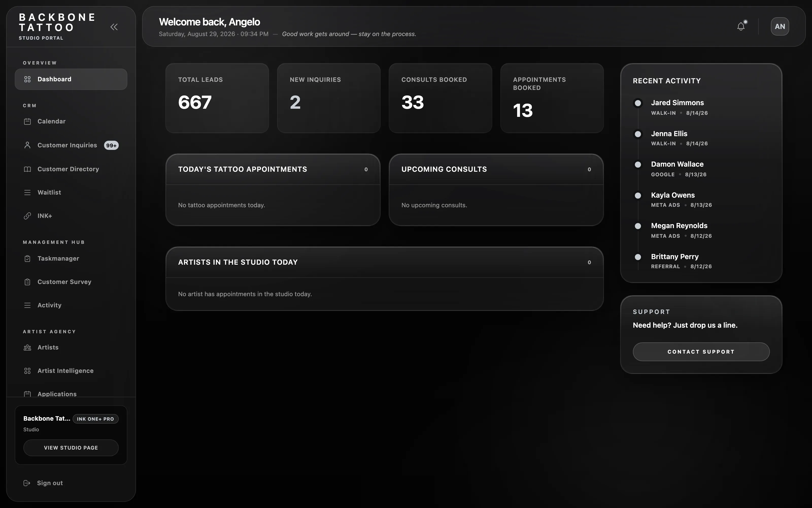Click the 'No upcoming consults.' message
This screenshot has width=812, height=508.
[434, 205]
